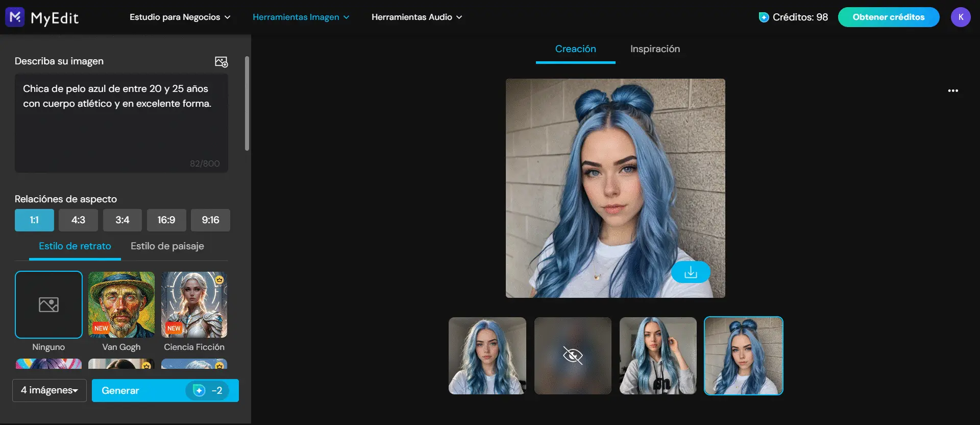Switch to the Creación tab
Image resolution: width=980 pixels, height=425 pixels.
[576, 49]
